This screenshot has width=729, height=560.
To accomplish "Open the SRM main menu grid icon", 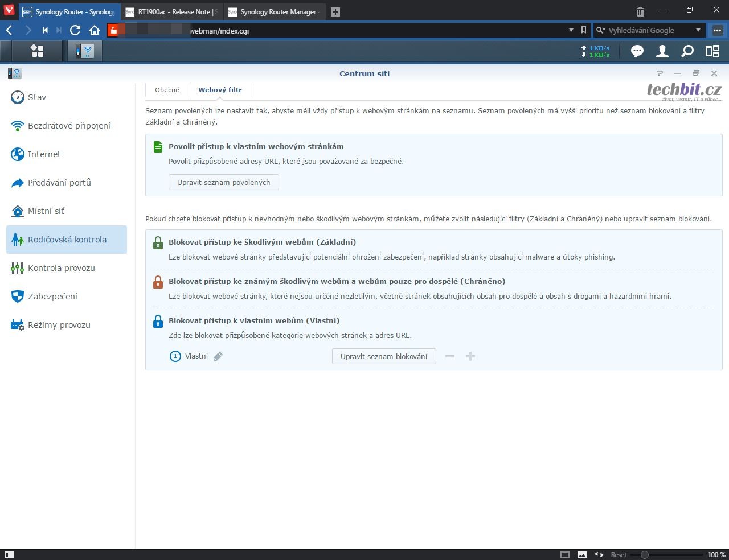I will [37, 51].
